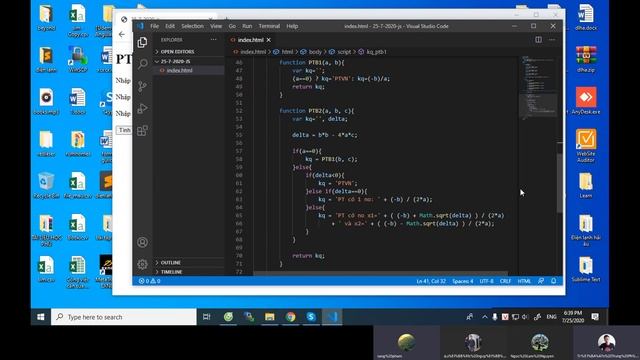Open Explorer panel more actions ellipsis
The height and width of the screenshot is (360, 640).
click(x=213, y=40)
